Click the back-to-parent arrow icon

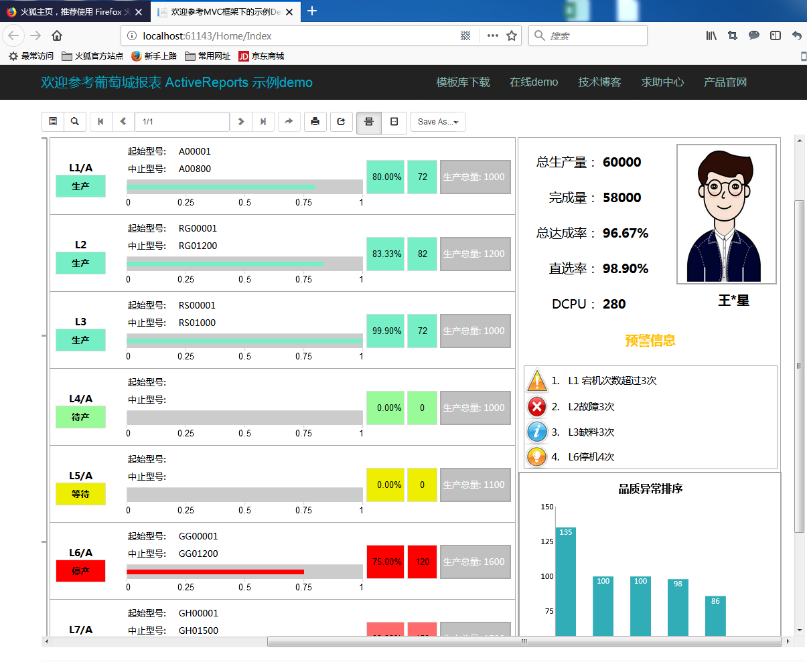coord(289,122)
